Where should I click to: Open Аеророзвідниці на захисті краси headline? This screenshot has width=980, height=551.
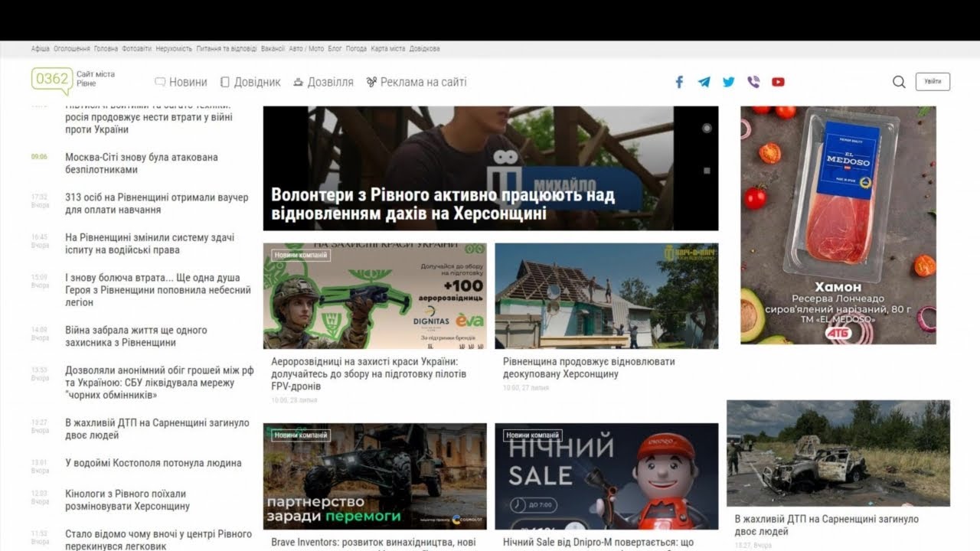pos(368,374)
